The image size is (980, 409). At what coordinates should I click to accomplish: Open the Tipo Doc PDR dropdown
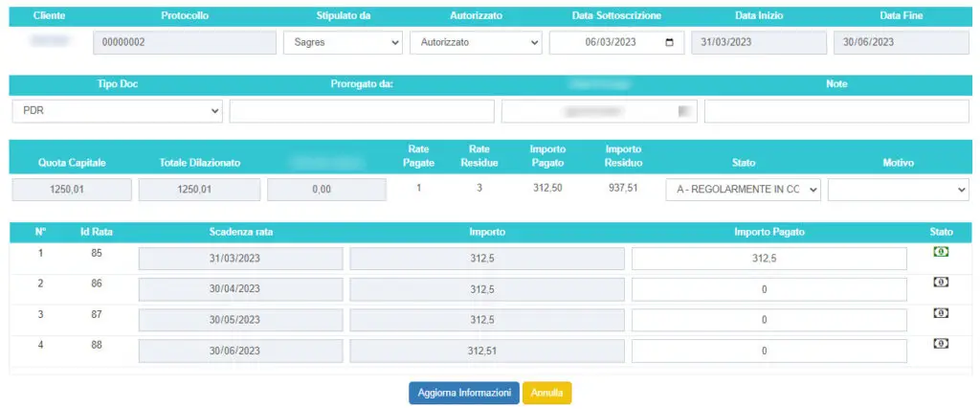118,110
